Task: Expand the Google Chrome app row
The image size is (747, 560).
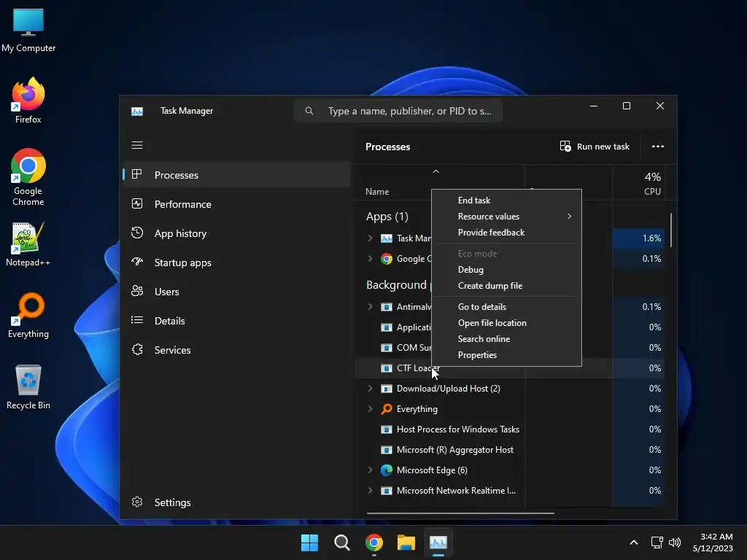Action: pyautogui.click(x=370, y=259)
